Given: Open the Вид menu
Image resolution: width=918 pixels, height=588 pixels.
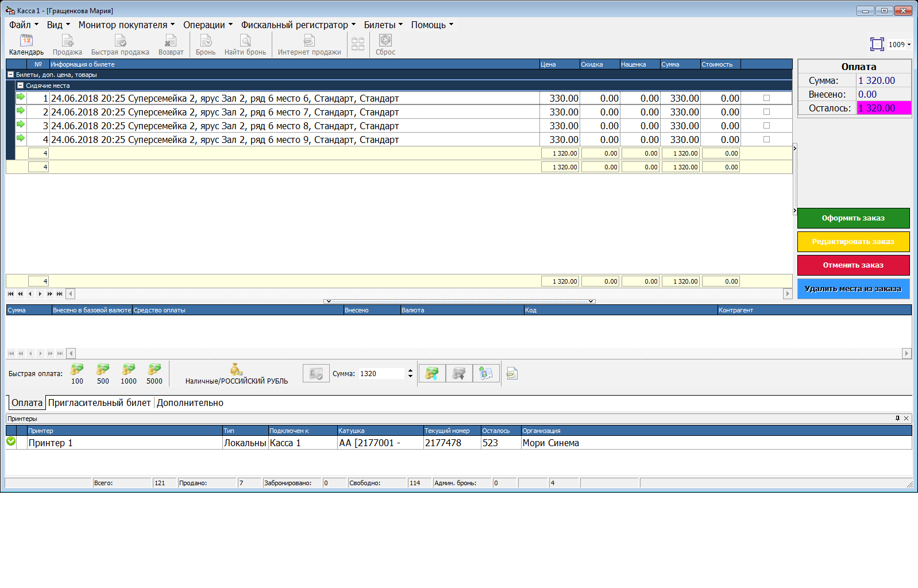Looking at the screenshot, I should point(58,25).
